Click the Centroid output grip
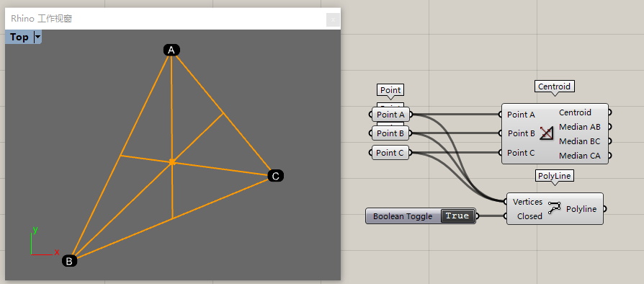The image size is (644, 284). 610,112
